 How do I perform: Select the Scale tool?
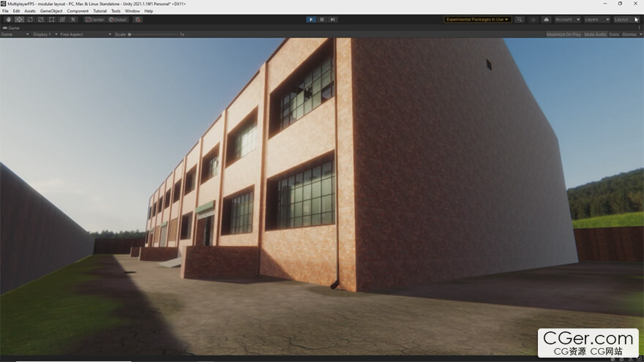41,20
